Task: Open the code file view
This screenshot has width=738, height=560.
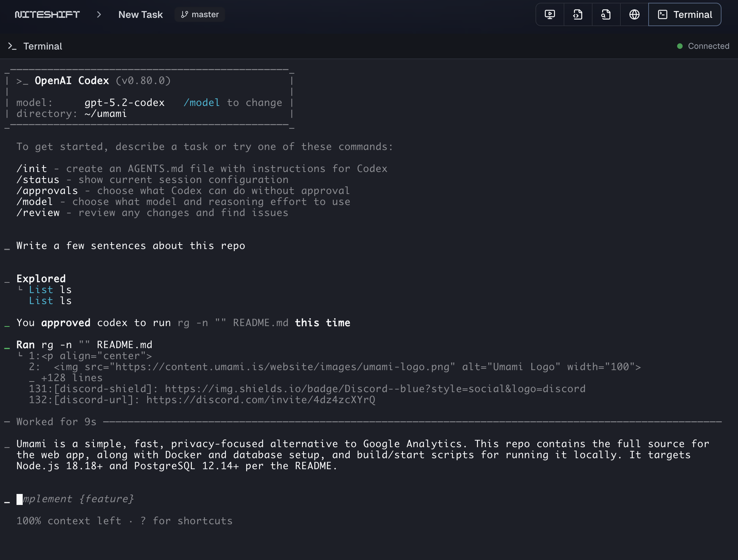Action: click(x=578, y=14)
